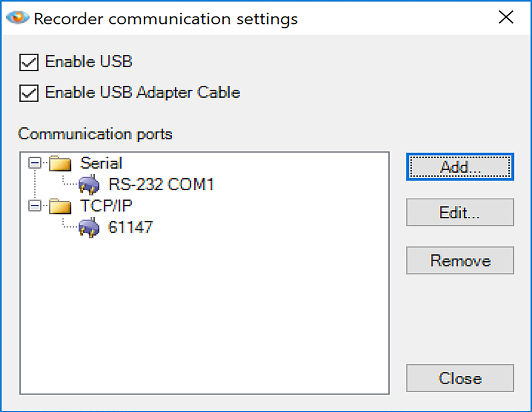Screen dimensions: 532x412
Task: Click the Edit button
Action: 459,212
